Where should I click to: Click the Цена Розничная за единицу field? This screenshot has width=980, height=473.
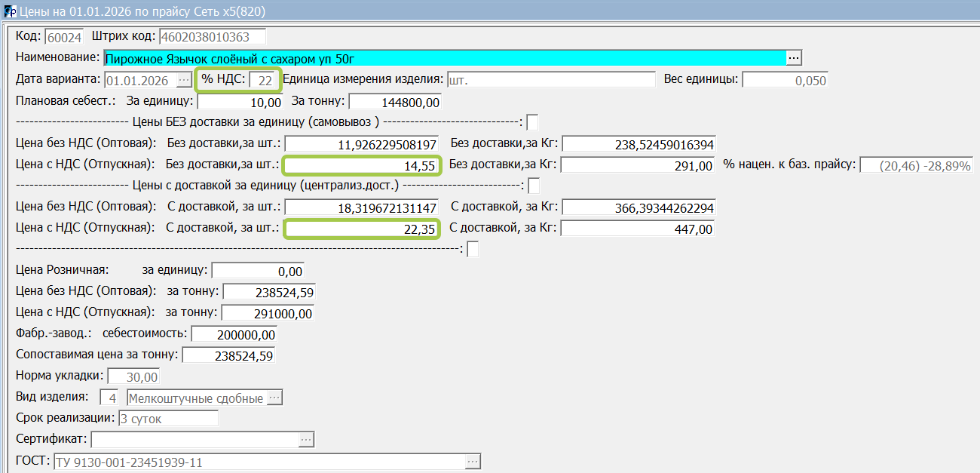click(x=259, y=271)
